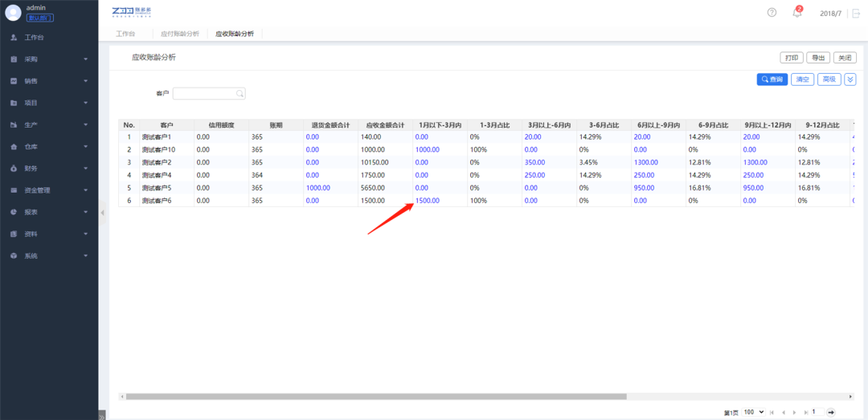Focus the 客户 search input field
The image size is (868, 420).
tap(204, 94)
